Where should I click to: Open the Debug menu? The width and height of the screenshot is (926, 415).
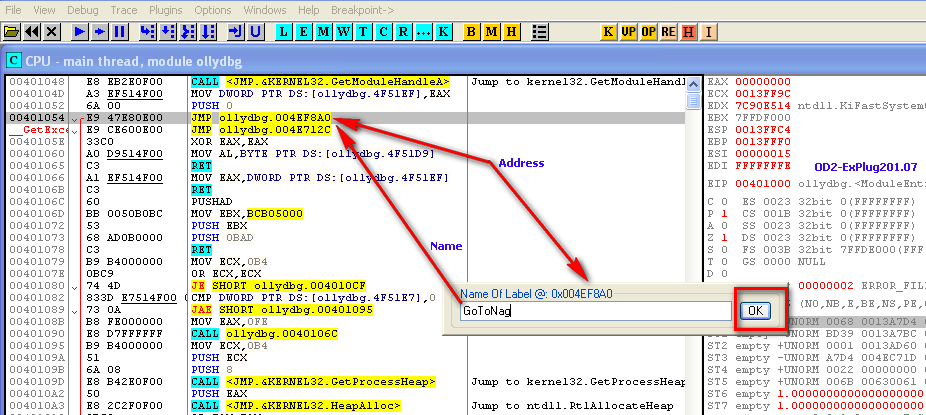pos(83,10)
